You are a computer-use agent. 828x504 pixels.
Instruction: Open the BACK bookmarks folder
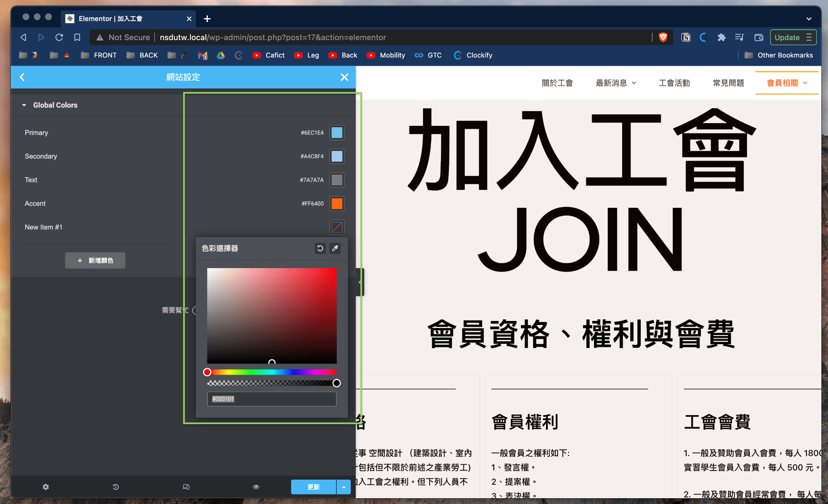(x=142, y=55)
